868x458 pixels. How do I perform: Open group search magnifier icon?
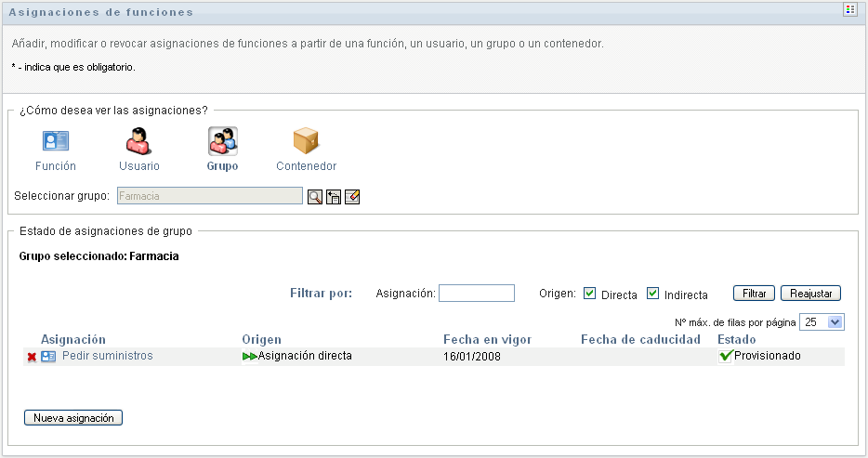click(x=315, y=197)
